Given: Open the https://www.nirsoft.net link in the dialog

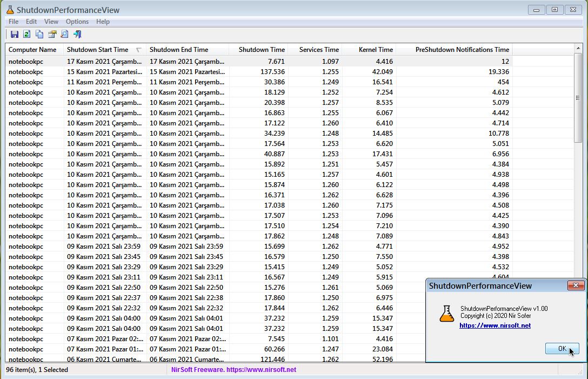Looking at the screenshot, I should (495, 325).
